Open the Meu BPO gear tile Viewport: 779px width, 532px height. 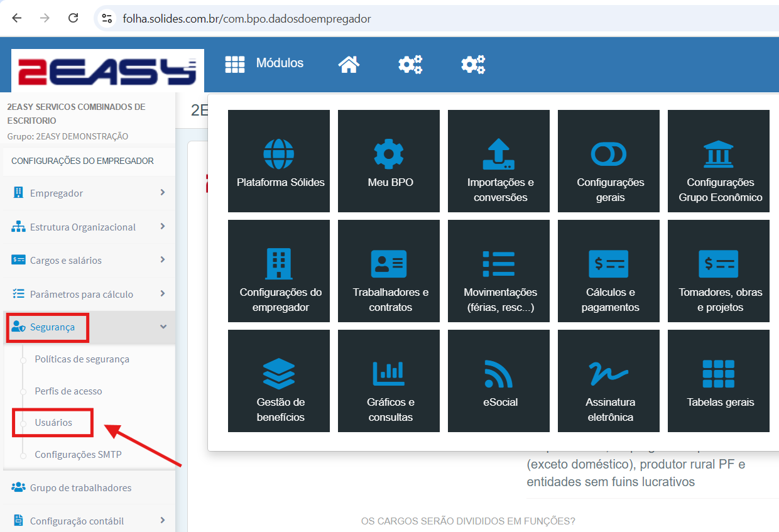(x=389, y=161)
